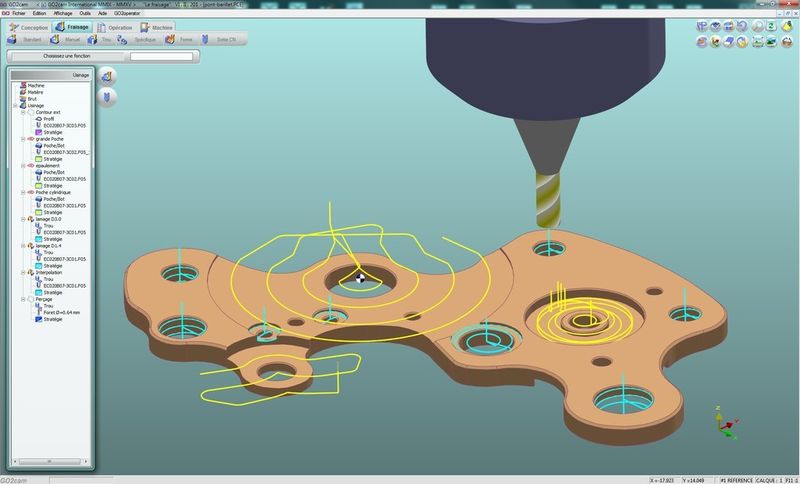This screenshot has width=800, height=484.
Task: Select the Stratégie item under Perçage
Action: [x=48, y=319]
